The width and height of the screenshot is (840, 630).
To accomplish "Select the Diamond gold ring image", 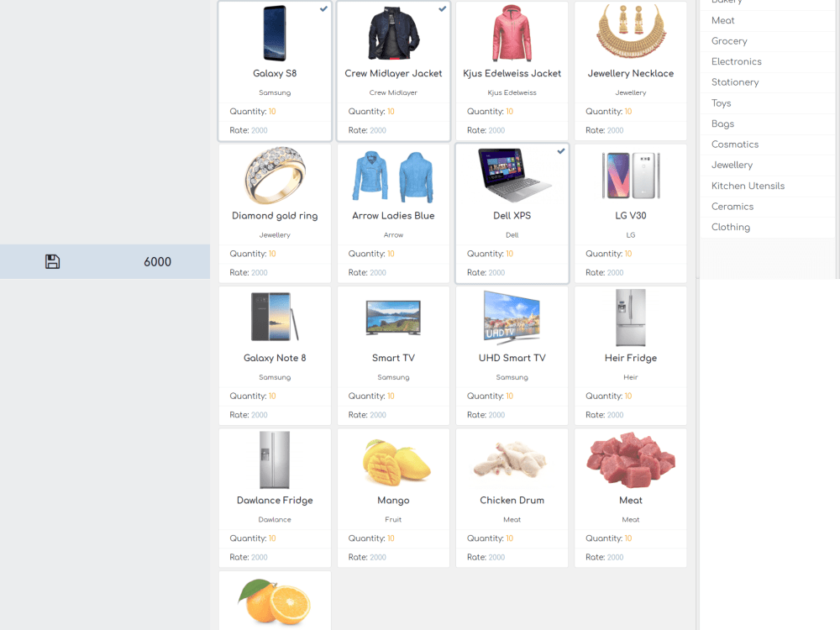I will click(x=275, y=176).
